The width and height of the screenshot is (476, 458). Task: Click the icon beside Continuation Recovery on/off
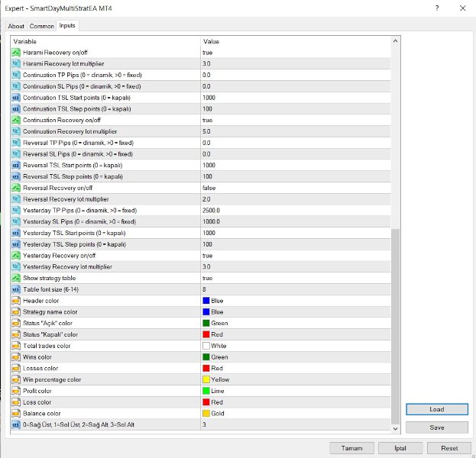pyautogui.click(x=16, y=120)
